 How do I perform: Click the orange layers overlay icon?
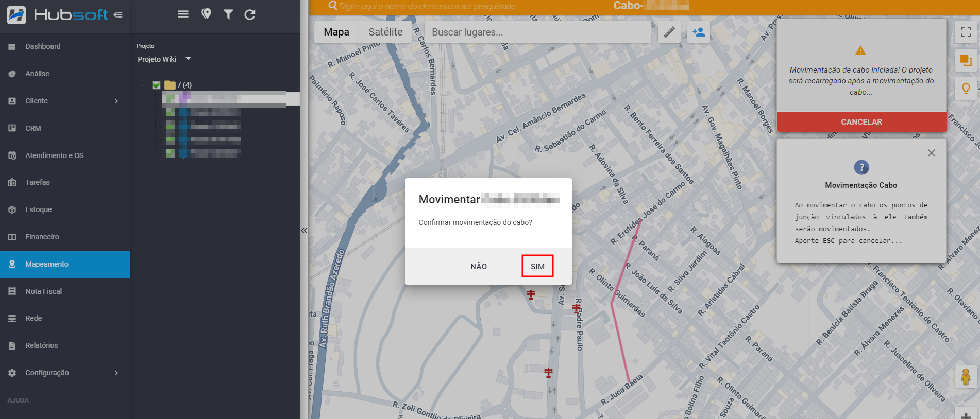(x=966, y=60)
